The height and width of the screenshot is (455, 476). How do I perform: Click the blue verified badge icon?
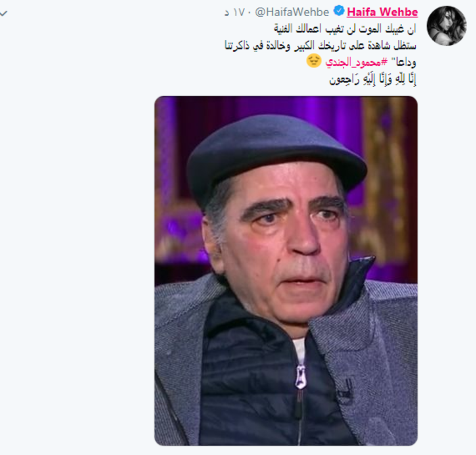[338, 11]
